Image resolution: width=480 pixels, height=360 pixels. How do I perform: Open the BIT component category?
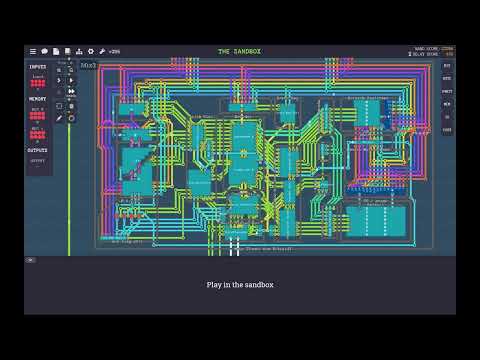[447, 66]
